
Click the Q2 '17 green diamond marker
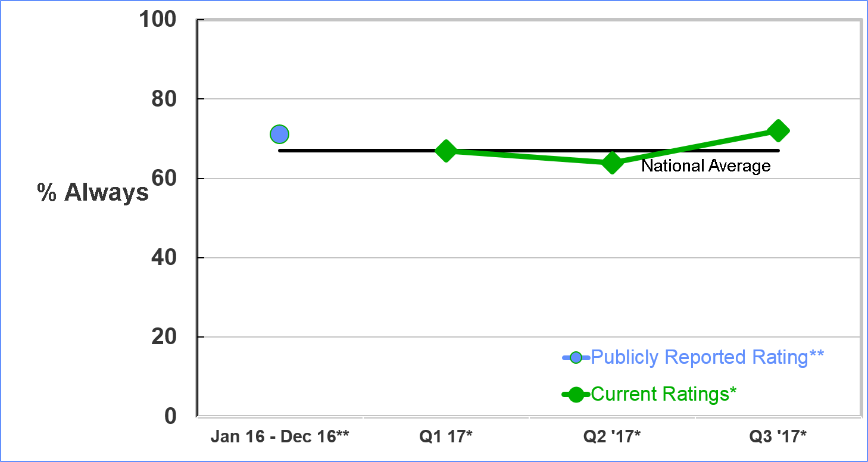(x=612, y=163)
